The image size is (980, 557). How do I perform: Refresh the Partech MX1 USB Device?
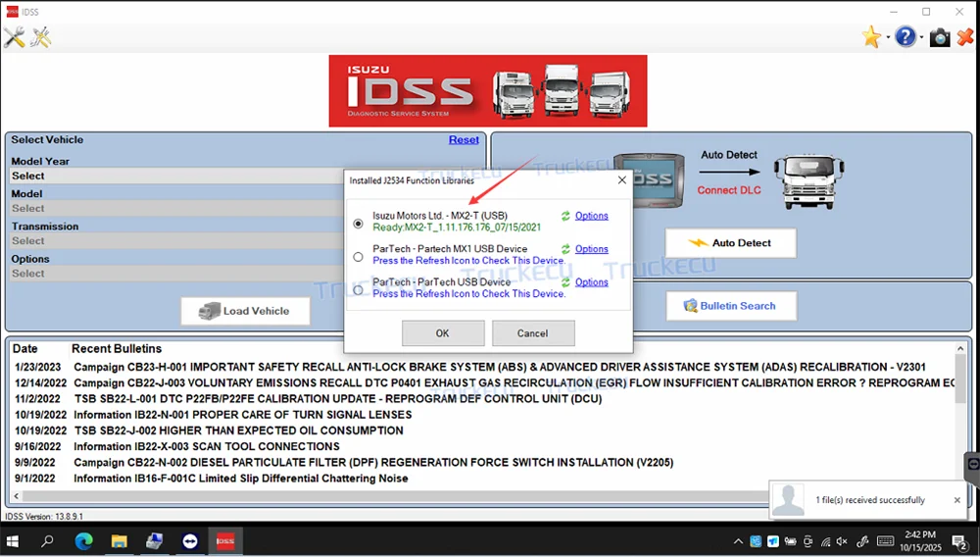(565, 249)
